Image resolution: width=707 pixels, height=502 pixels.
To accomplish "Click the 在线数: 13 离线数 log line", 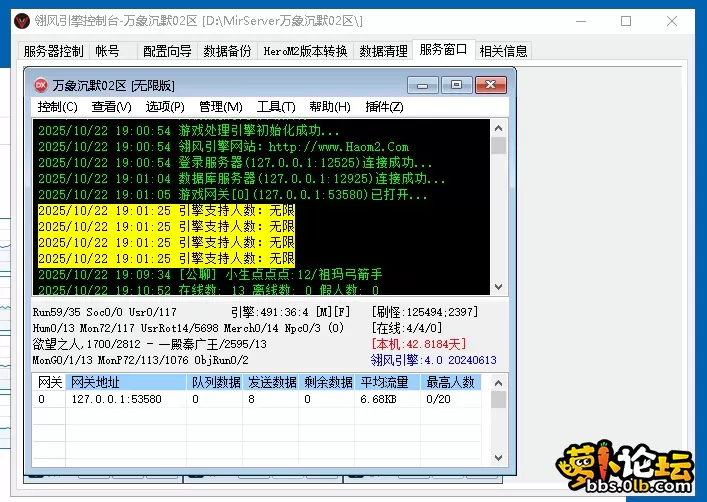I will click(208, 290).
